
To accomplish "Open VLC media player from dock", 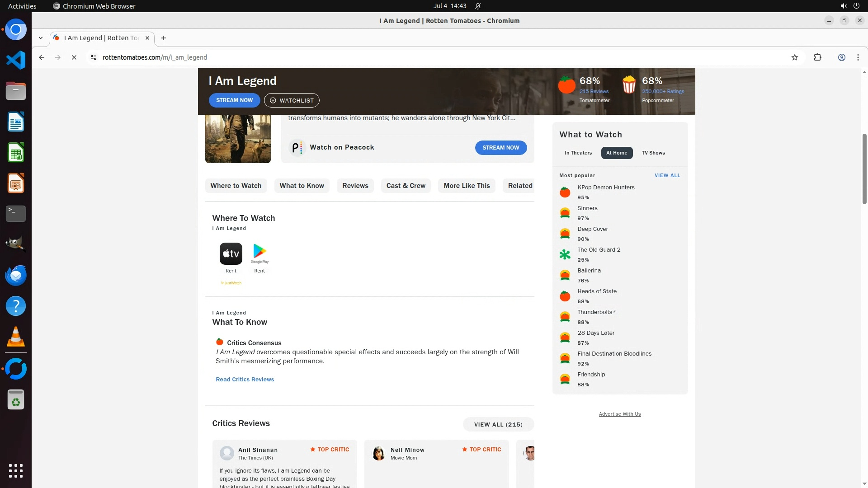I will pos(16,337).
